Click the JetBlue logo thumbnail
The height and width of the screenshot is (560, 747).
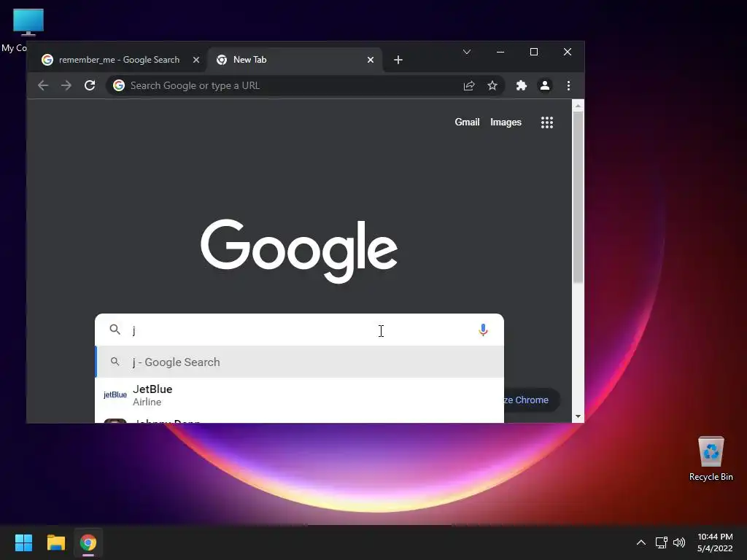(x=115, y=394)
